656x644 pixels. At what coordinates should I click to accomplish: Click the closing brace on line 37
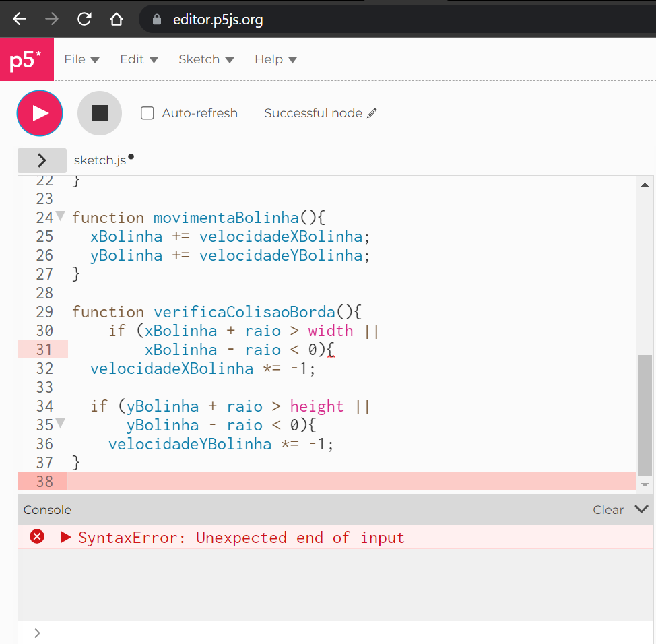point(75,463)
